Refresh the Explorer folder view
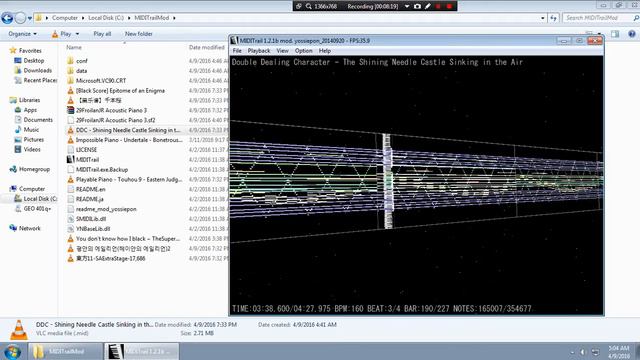The width and height of the screenshot is (640, 360). pyautogui.click(x=553, y=18)
